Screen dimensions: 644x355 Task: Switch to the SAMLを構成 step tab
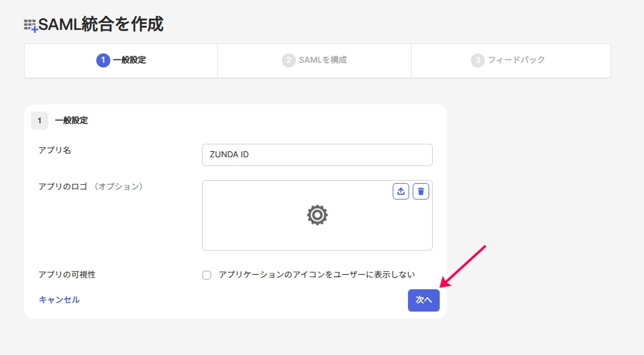(314, 61)
